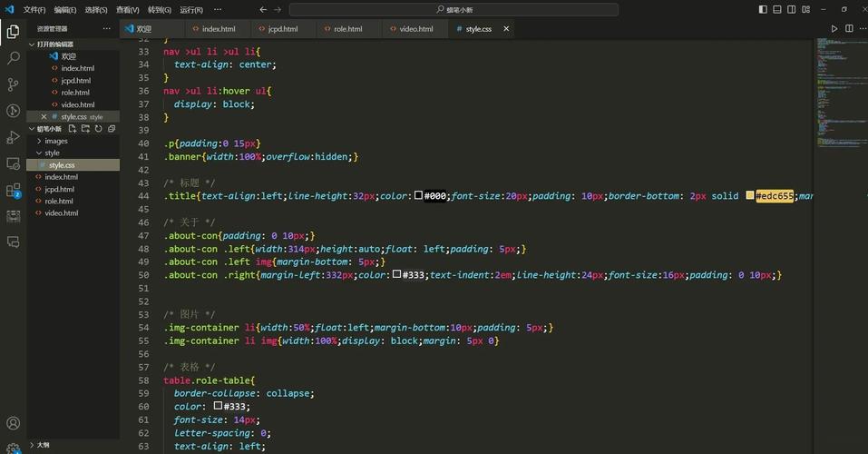This screenshot has height=454, width=868.
Task: Expand the images folder
Action: 56,141
